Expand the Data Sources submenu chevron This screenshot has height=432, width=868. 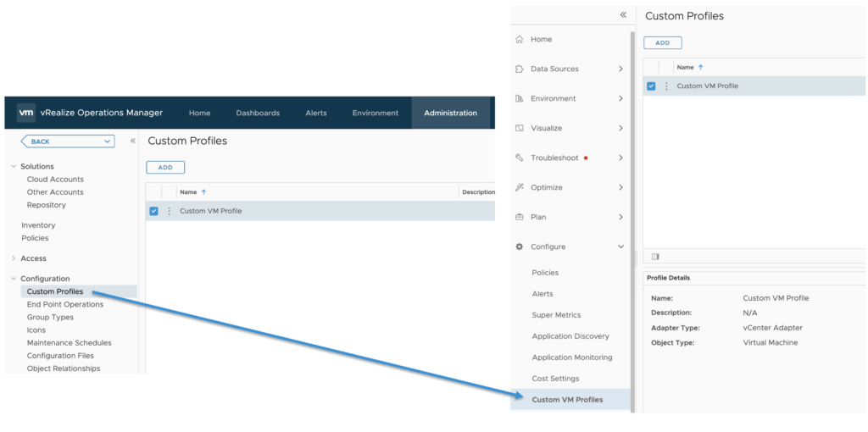pos(620,69)
